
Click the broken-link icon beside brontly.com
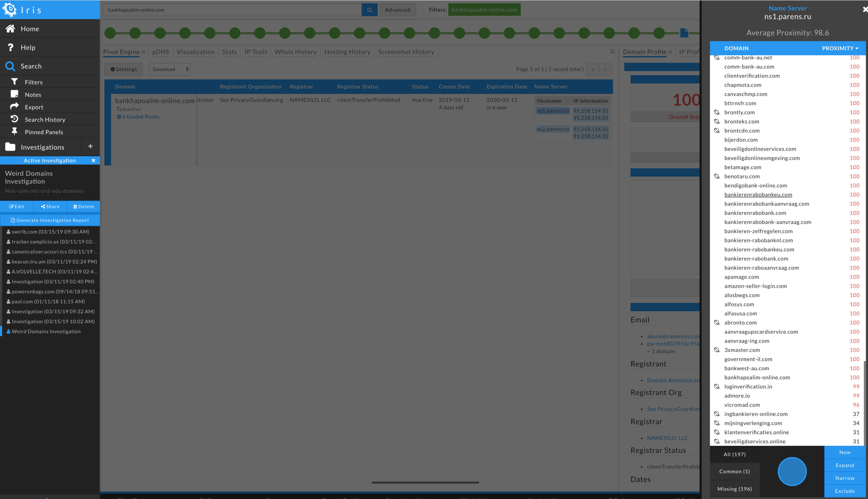[716, 112]
